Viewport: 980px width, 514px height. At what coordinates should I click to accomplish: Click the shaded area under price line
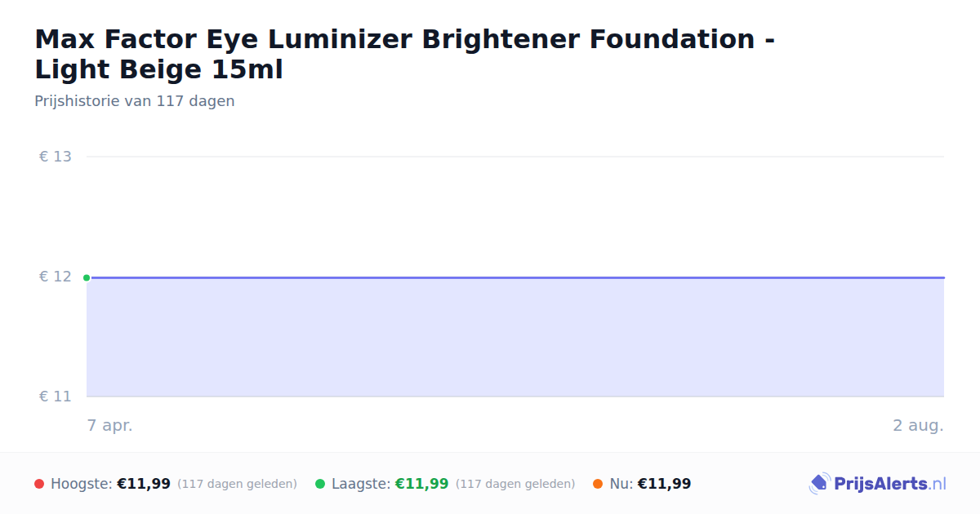[515, 338]
